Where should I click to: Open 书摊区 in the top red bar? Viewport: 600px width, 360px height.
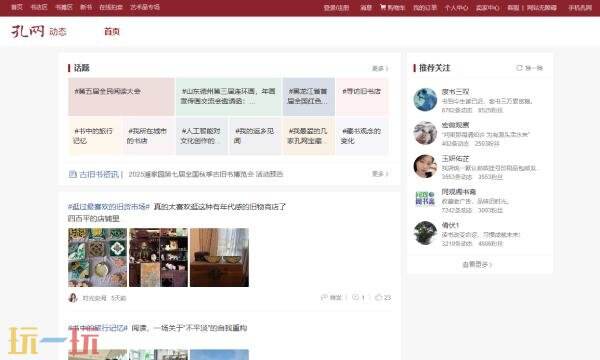(64, 7)
